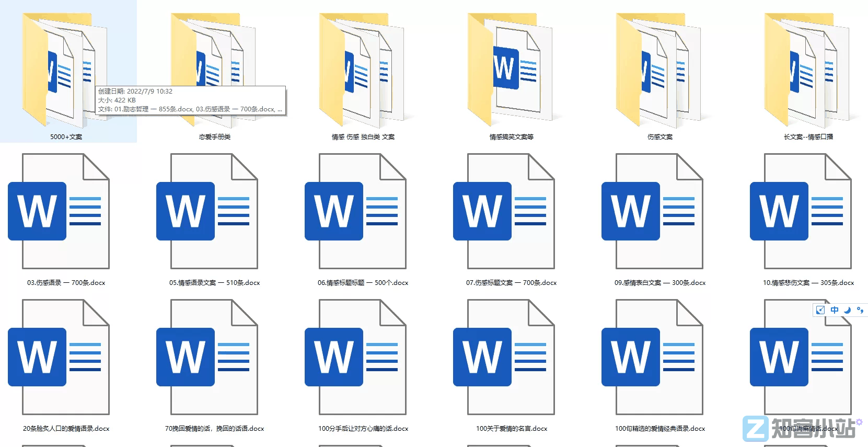Click the input method logo icon
The height and width of the screenshot is (447, 868).
[820, 310]
